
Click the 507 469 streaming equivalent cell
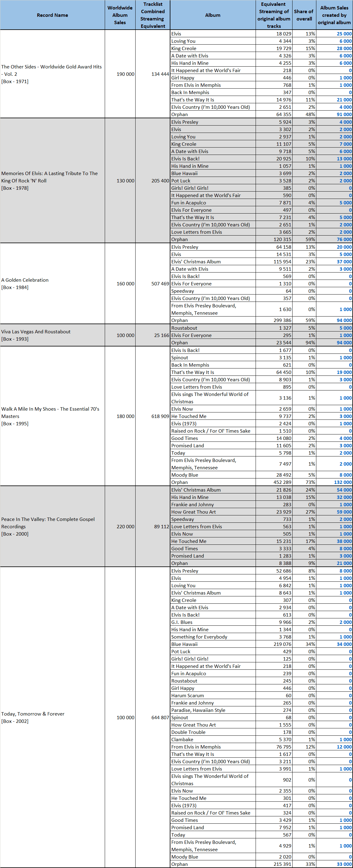pyautogui.click(x=153, y=284)
